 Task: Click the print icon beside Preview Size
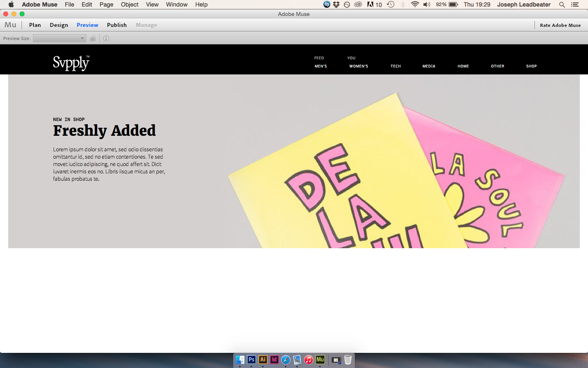point(93,38)
